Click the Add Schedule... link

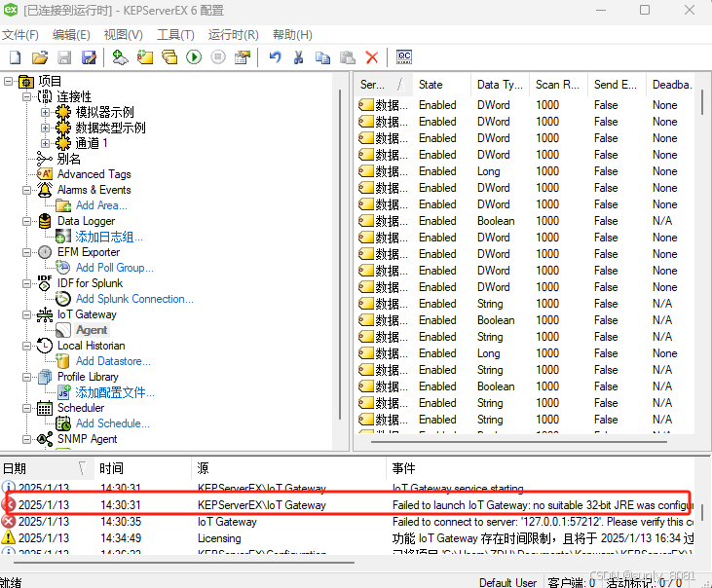[x=113, y=423]
